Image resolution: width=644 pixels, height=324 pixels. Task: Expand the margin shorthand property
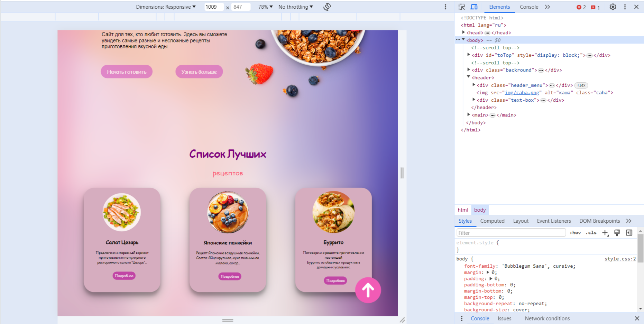click(x=488, y=272)
